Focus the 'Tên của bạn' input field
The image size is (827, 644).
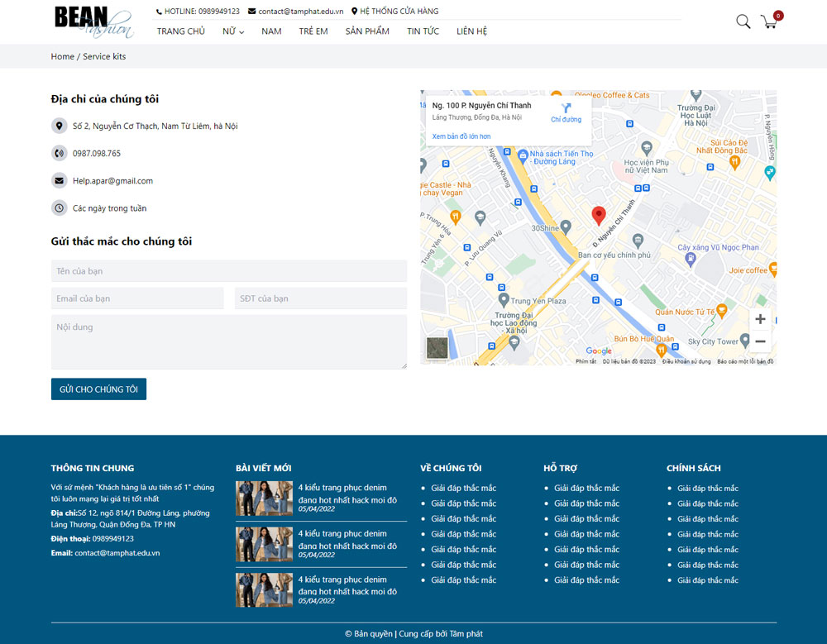(229, 271)
